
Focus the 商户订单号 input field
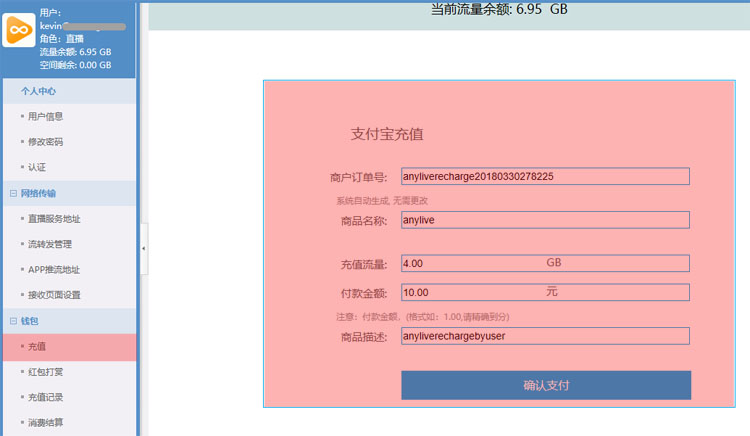(x=545, y=176)
